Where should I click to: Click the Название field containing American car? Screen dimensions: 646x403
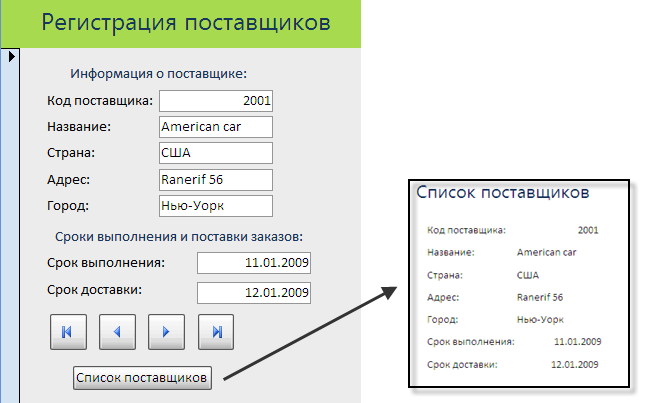coord(216,127)
